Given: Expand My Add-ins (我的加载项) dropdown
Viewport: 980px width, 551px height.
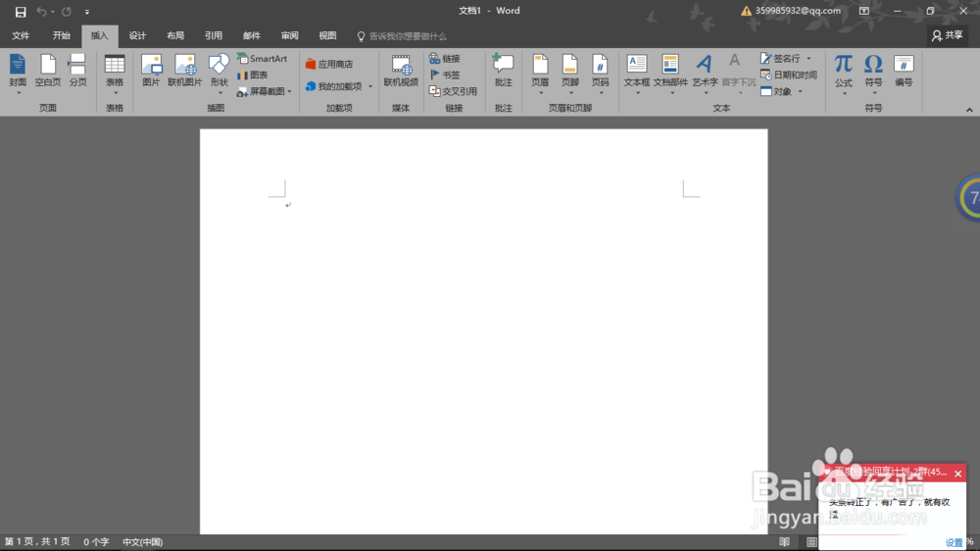Looking at the screenshot, I should 370,87.
